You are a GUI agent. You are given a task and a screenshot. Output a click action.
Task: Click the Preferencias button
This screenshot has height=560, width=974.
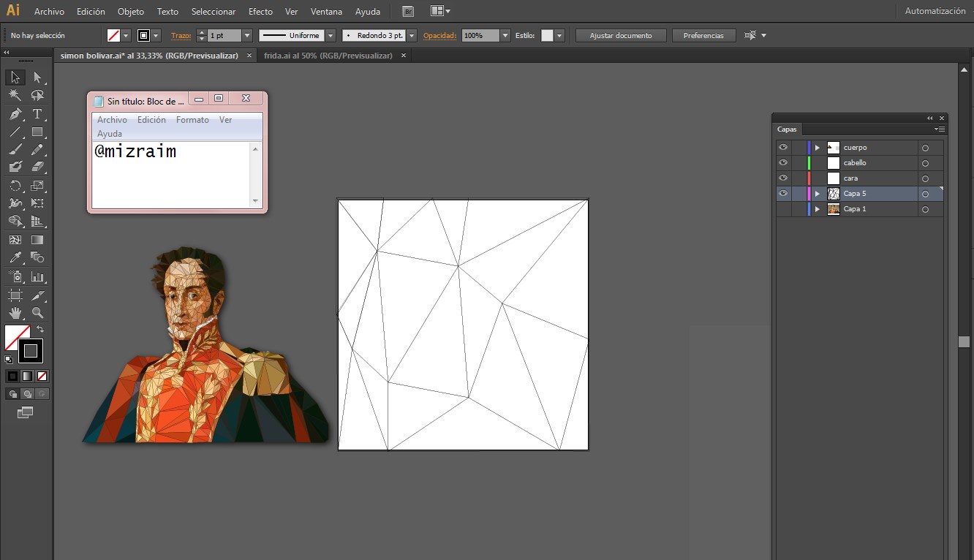703,35
